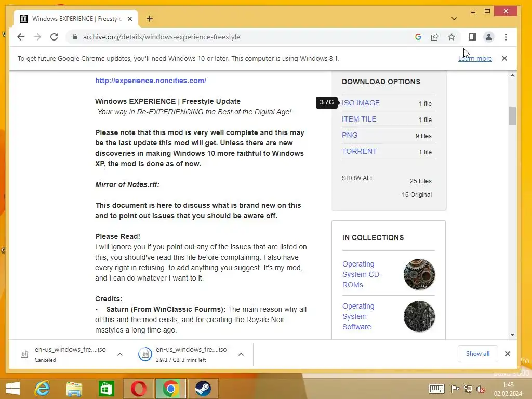532x399 pixels.
Task: Open Operating System CD-ROMs collection
Action: [362, 274]
